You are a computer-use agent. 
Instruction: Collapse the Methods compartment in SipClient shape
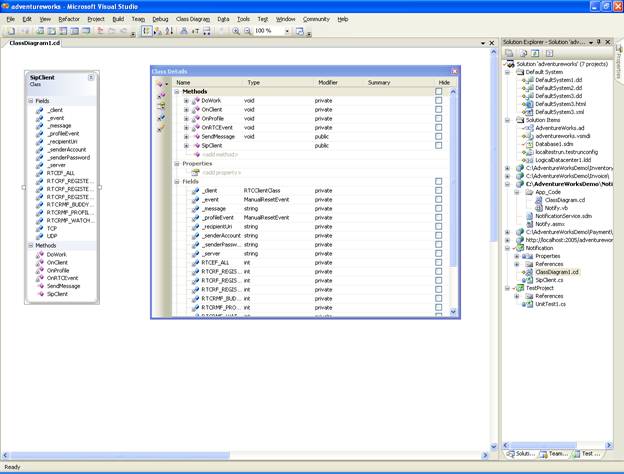point(31,246)
